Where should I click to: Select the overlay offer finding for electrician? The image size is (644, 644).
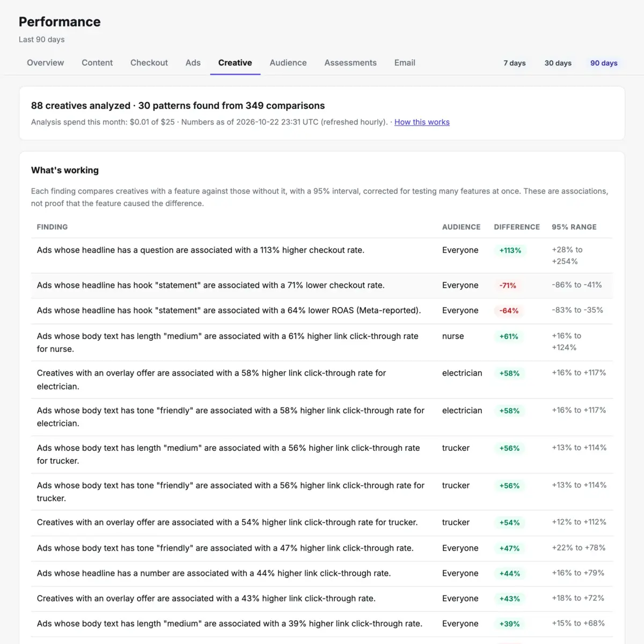pos(322,379)
